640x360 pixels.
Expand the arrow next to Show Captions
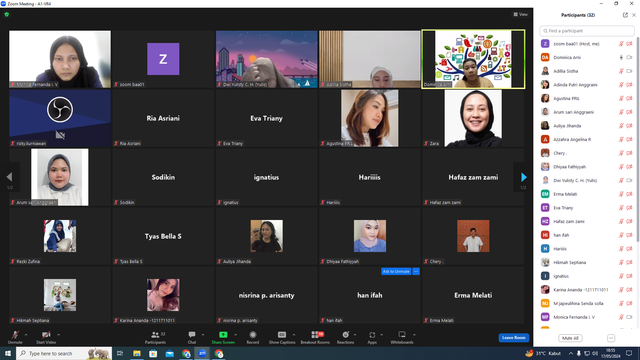coord(294,335)
